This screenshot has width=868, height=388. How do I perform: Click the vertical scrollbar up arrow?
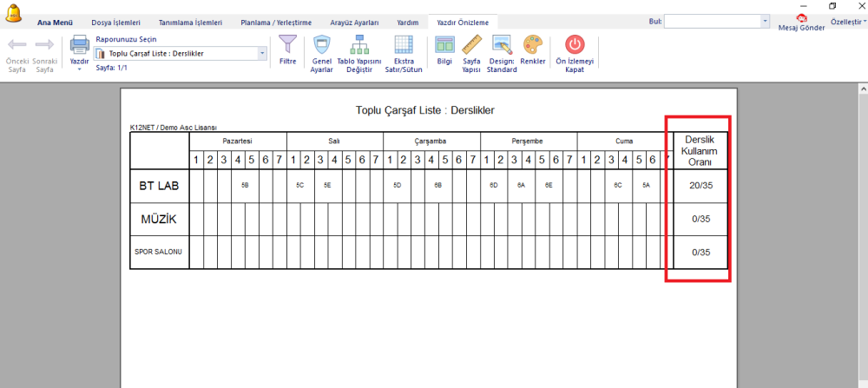863,89
